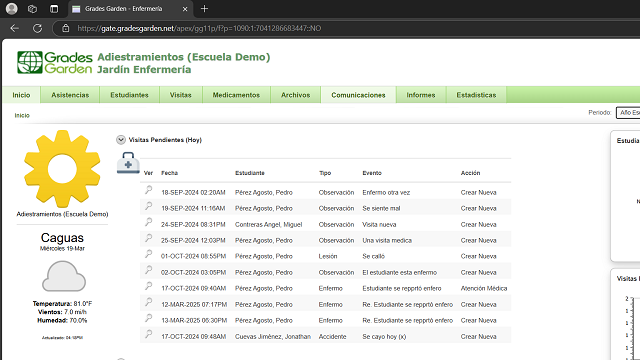The image size is (640, 360).
Task: Collapse the Visitas Pendientes (Hoy) section
Action: tap(121, 140)
